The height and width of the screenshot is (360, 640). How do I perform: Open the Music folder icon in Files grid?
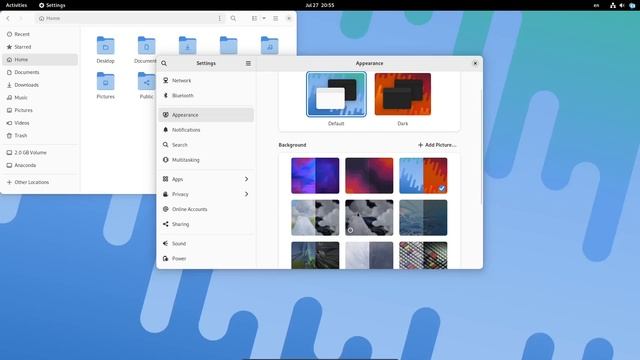[x=269, y=45]
